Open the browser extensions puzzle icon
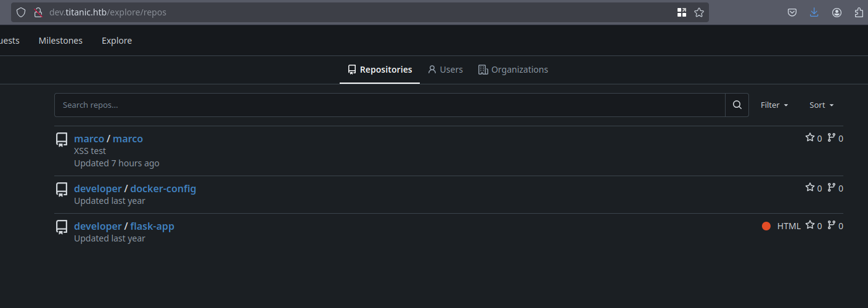Image resolution: width=868 pixels, height=308 pixels. tap(859, 12)
